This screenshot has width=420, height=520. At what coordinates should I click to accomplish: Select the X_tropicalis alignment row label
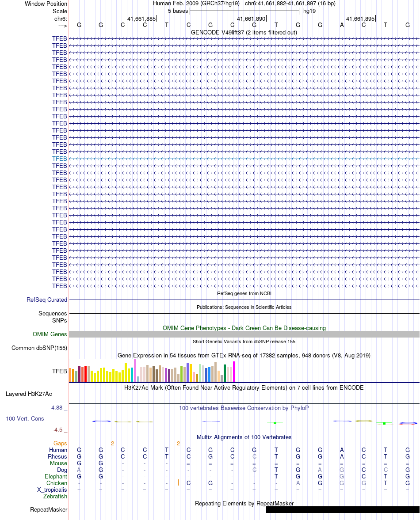(52, 490)
